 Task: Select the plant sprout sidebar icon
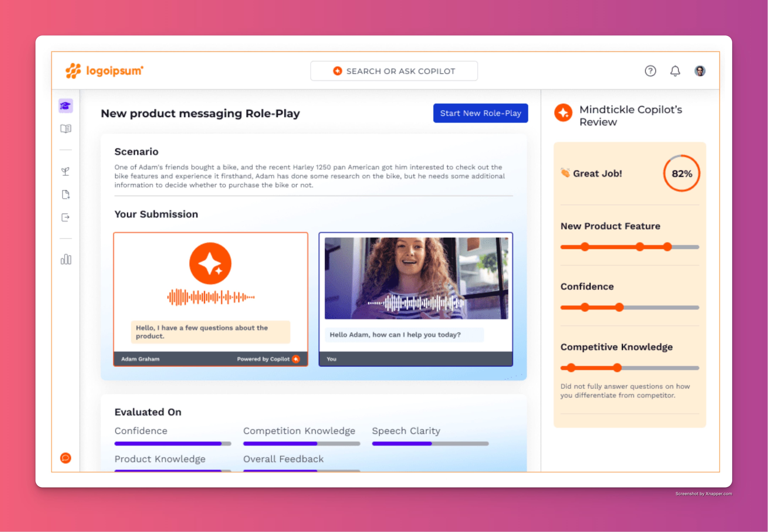[66, 172]
